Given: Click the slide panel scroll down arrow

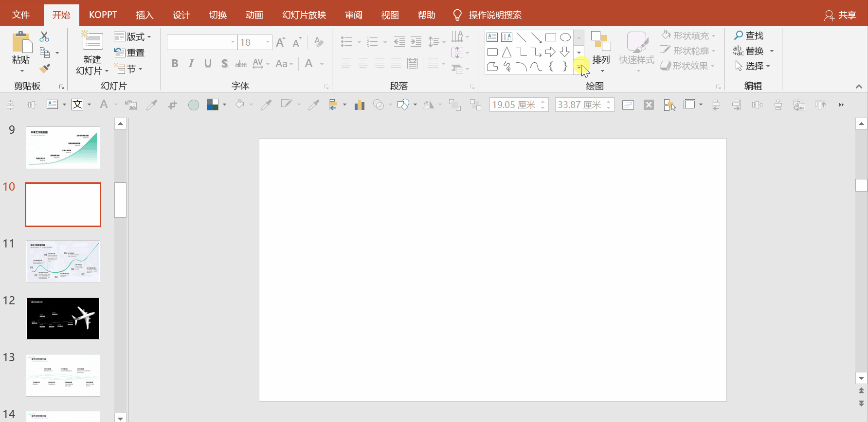Looking at the screenshot, I should [121, 418].
